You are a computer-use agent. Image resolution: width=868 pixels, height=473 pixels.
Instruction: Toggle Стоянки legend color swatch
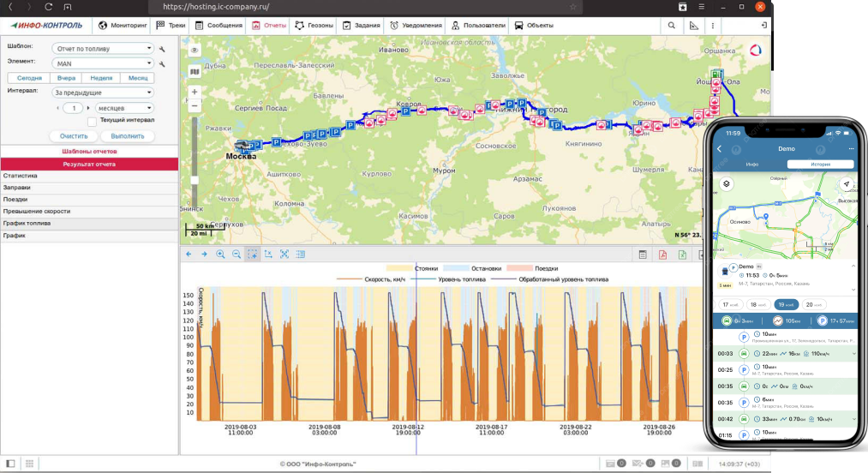398,268
